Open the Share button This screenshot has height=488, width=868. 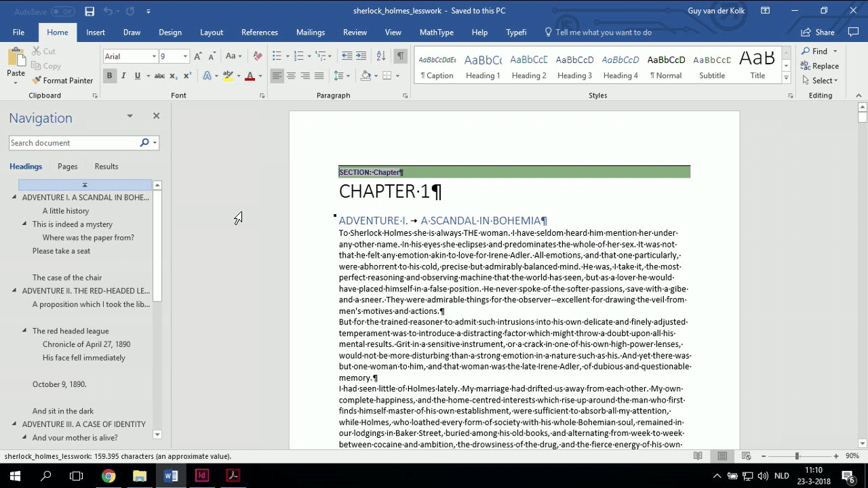point(818,32)
